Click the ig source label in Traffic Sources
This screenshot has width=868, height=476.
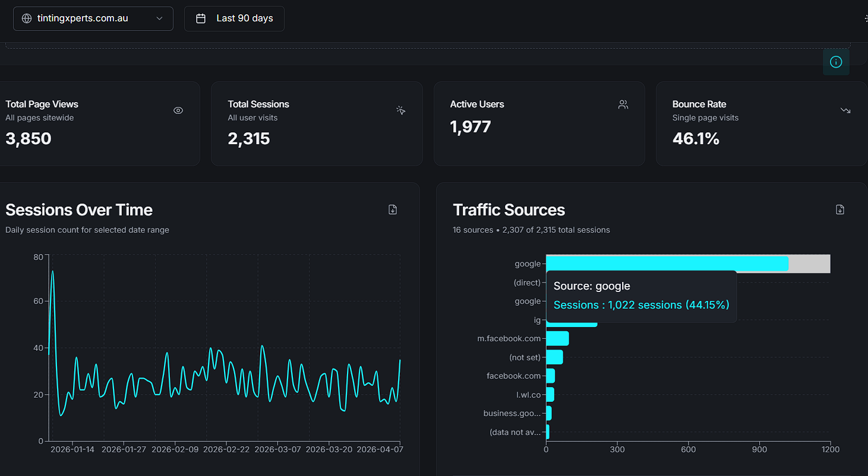[536, 320]
